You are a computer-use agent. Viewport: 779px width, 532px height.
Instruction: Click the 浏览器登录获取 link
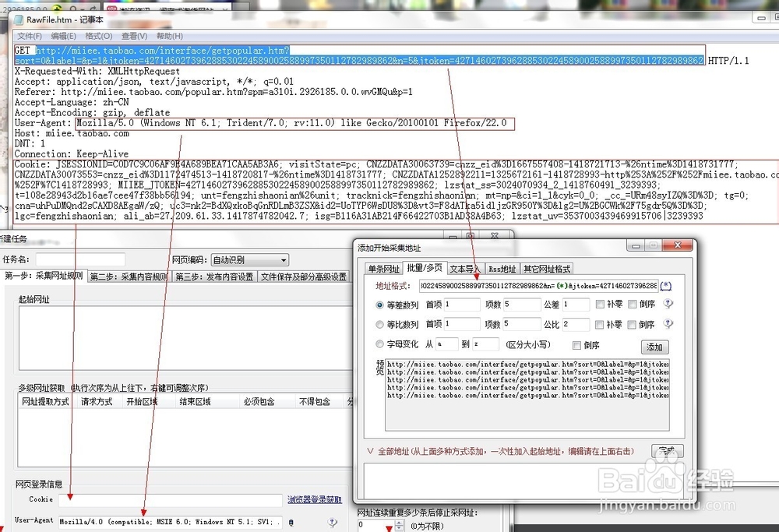coord(315,499)
